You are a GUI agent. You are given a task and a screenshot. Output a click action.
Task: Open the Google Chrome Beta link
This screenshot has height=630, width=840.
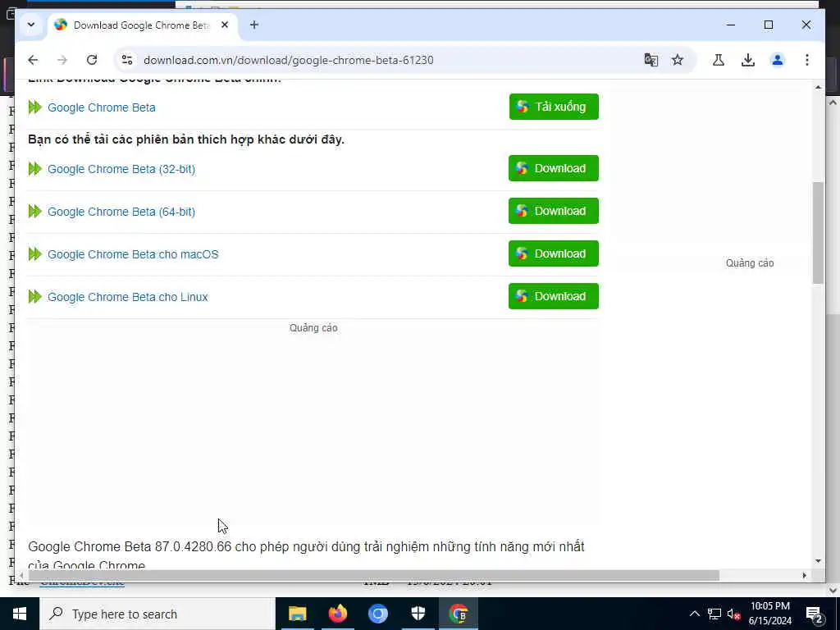[x=101, y=107]
